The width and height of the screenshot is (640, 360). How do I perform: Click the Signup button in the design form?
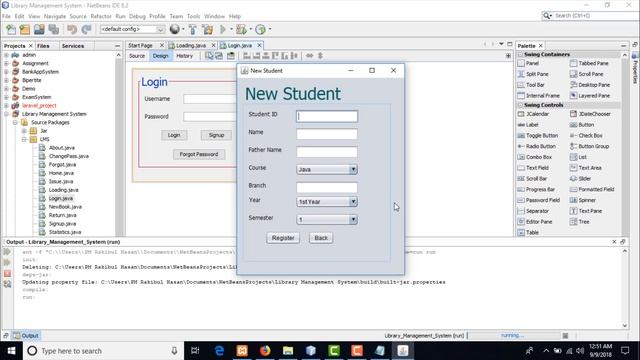click(216, 135)
